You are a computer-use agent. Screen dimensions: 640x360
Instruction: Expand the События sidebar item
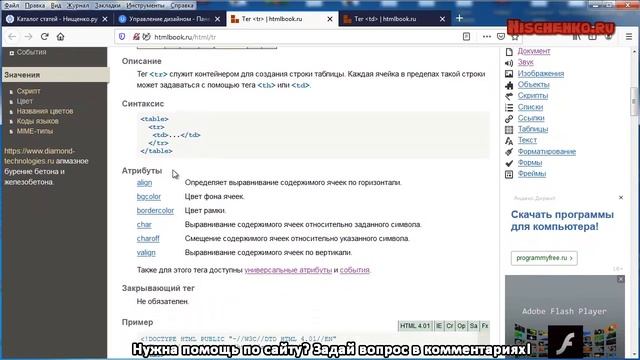click(x=11, y=53)
